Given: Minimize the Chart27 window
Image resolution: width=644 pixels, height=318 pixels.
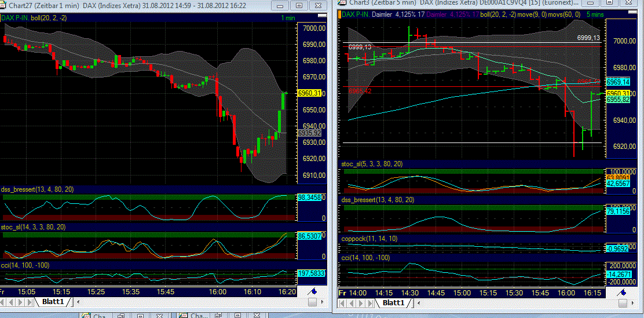Looking at the screenshot, I should [280, 6].
